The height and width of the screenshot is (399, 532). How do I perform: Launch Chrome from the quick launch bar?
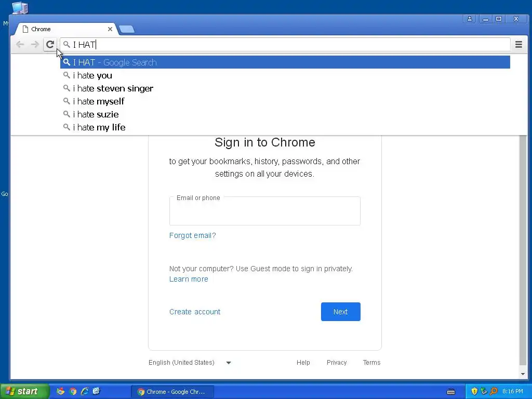tap(73, 392)
